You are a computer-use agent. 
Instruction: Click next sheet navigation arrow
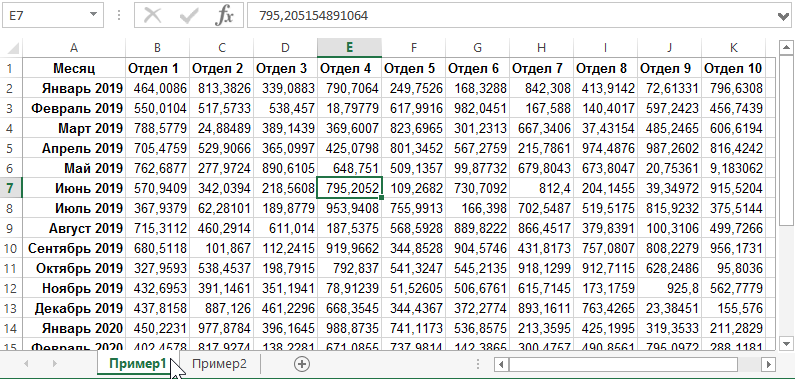[54, 364]
